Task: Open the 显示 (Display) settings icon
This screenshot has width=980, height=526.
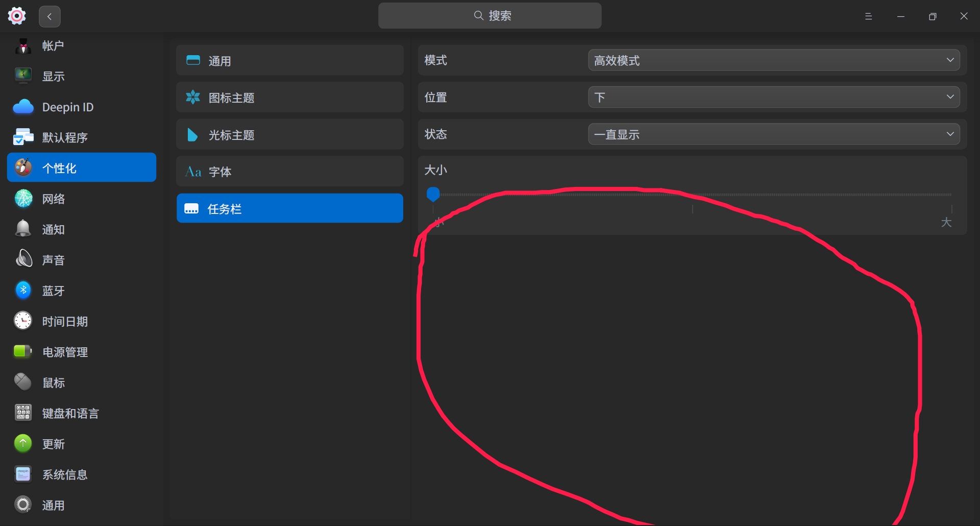Action: (x=23, y=76)
